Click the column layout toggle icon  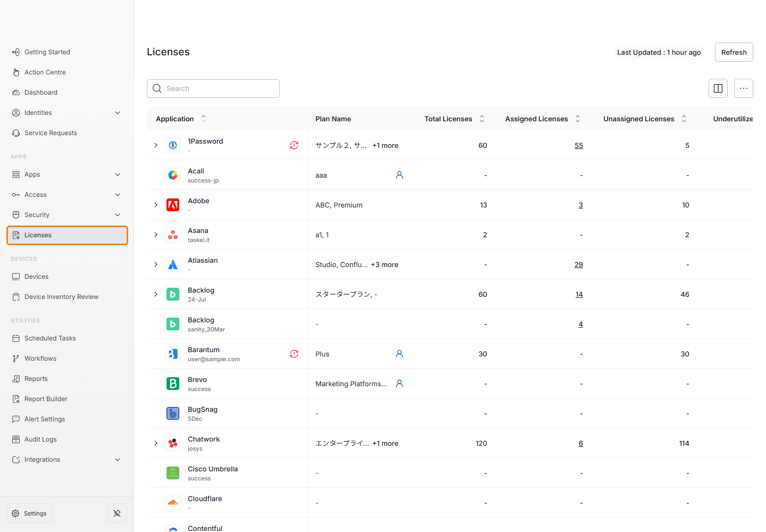tap(718, 88)
